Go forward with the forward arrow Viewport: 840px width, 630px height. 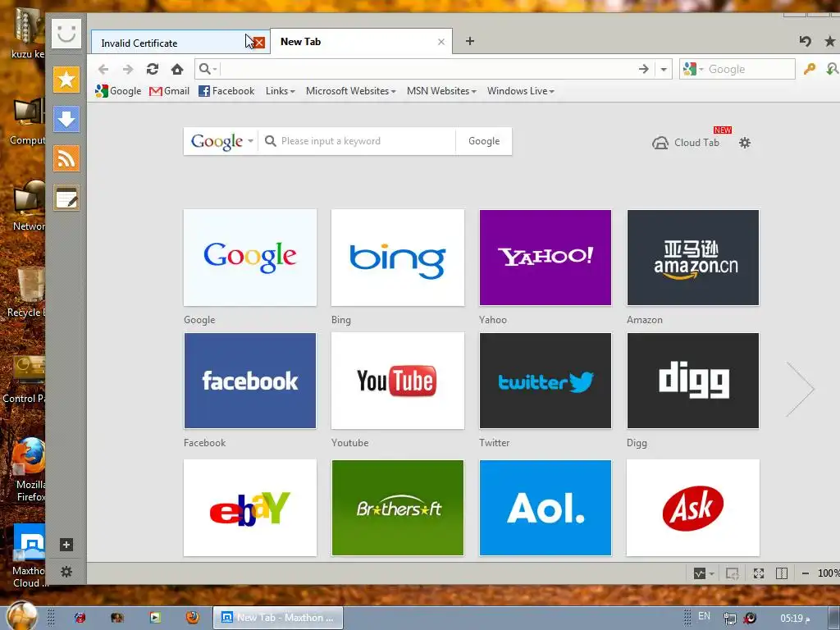click(x=127, y=69)
